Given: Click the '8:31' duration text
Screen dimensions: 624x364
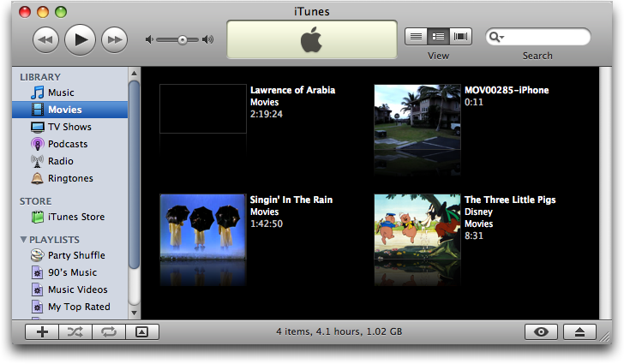Looking at the screenshot, I should (474, 236).
